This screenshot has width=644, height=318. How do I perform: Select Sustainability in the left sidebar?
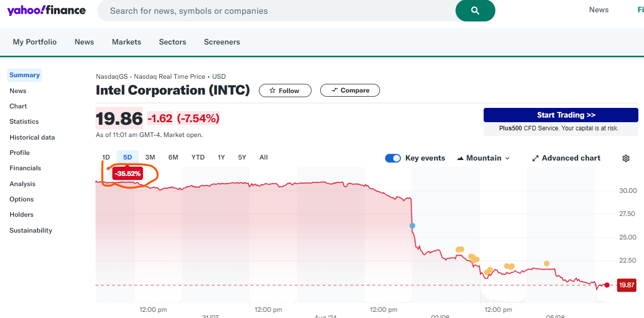coord(31,231)
